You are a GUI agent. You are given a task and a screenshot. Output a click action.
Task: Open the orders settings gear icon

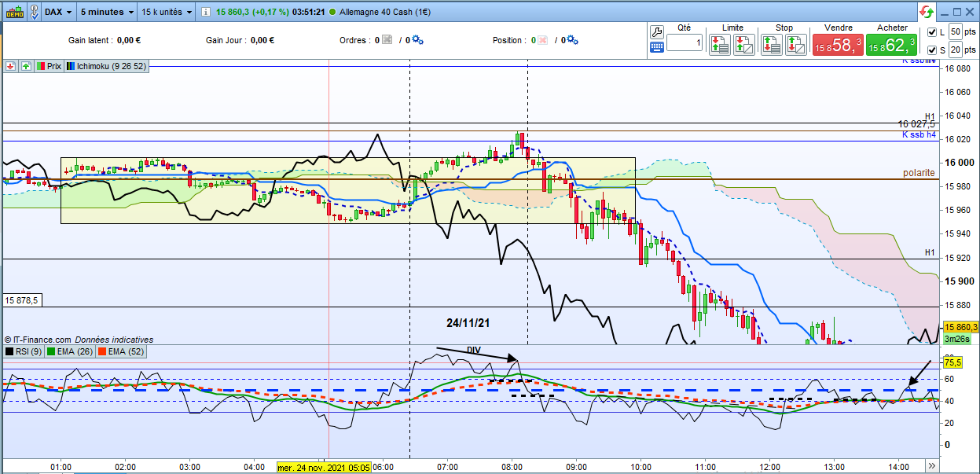pos(417,40)
